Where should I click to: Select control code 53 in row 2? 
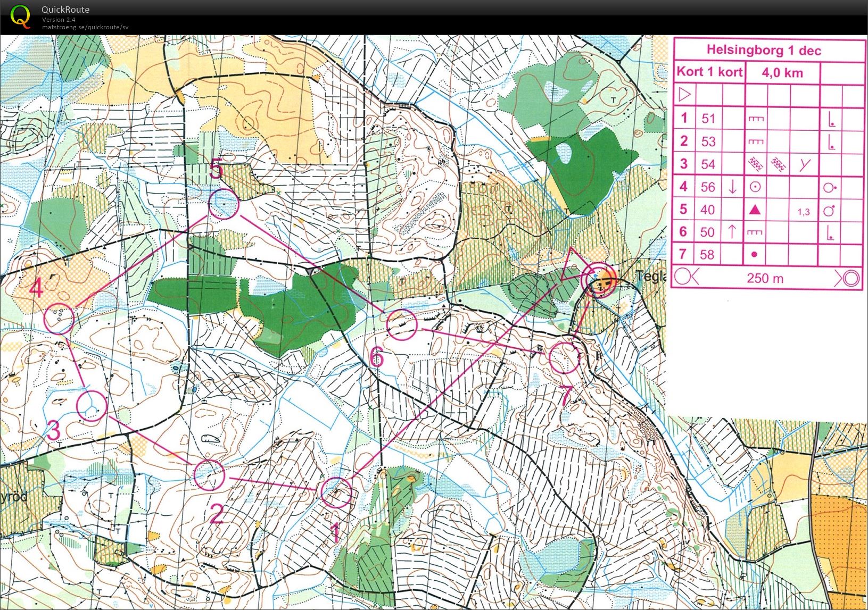click(708, 141)
